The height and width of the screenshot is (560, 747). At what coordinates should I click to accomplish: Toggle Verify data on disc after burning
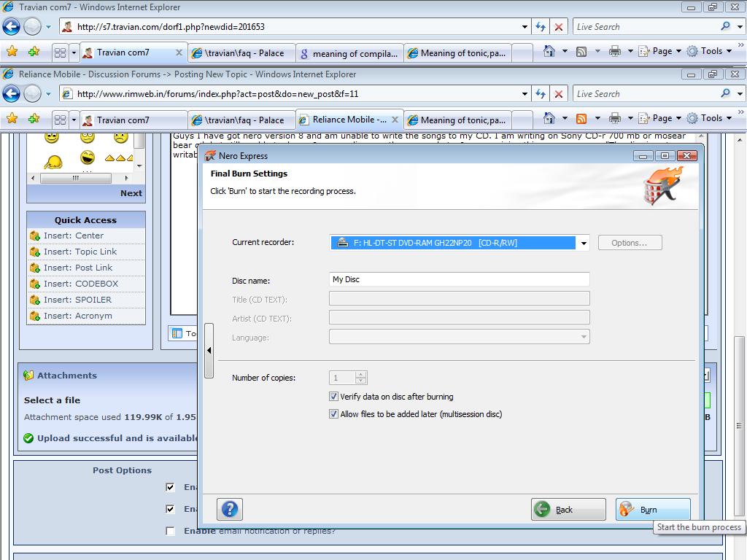(x=333, y=397)
